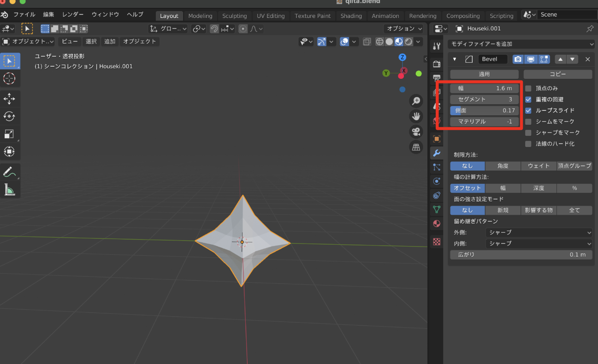Open the Particles properties tab
The image size is (598, 364).
point(436,167)
